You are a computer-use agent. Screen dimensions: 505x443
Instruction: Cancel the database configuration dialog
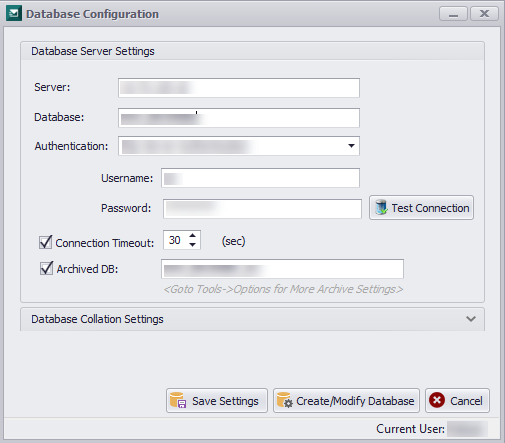457,401
